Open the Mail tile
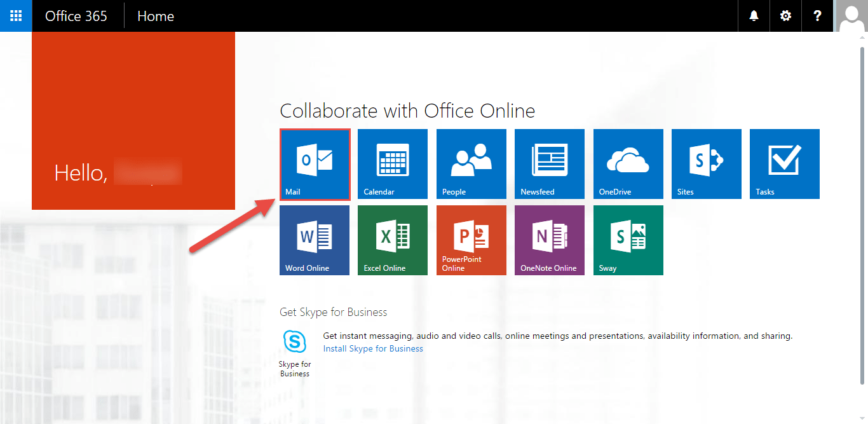This screenshot has width=868, height=424. [315, 164]
